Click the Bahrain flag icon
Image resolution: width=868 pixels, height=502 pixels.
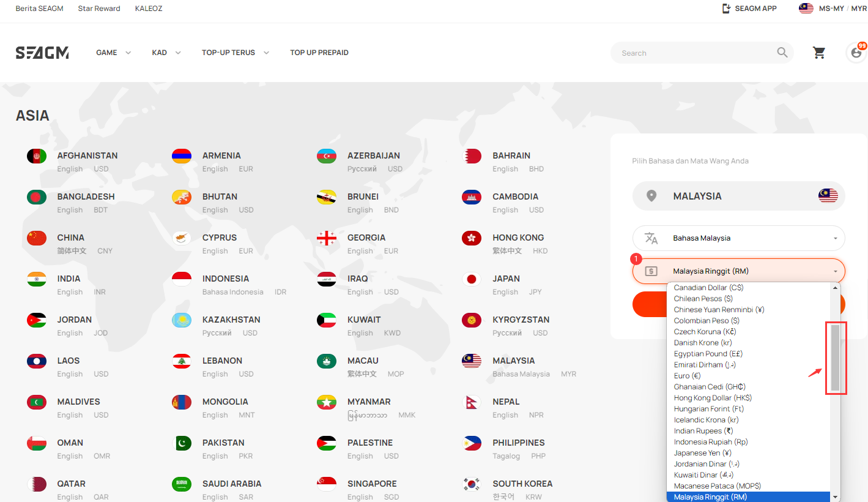coord(472,156)
